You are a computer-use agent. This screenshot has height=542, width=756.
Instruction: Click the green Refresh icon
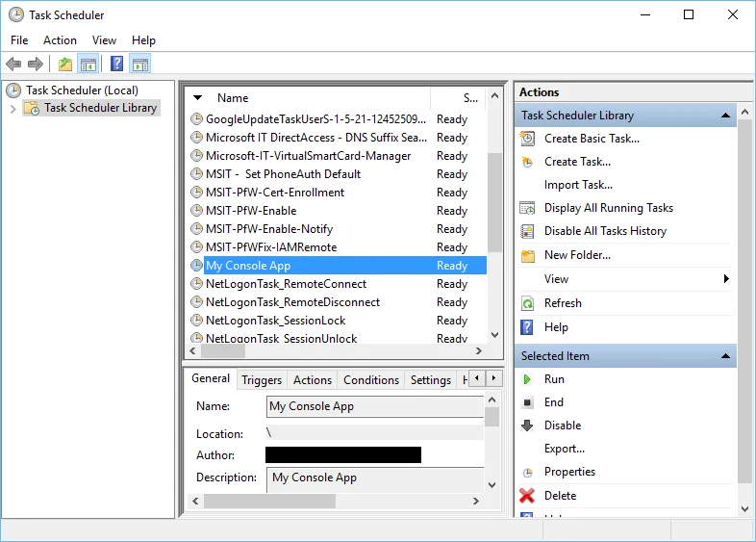point(527,303)
